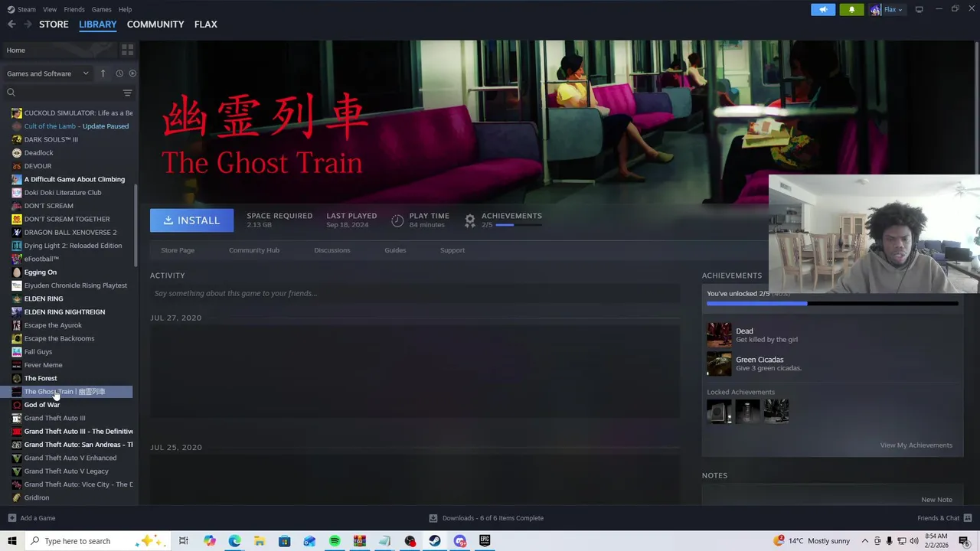The height and width of the screenshot is (551, 980).
Task: Expand the Games and Software filter dropdown
Action: [47, 73]
